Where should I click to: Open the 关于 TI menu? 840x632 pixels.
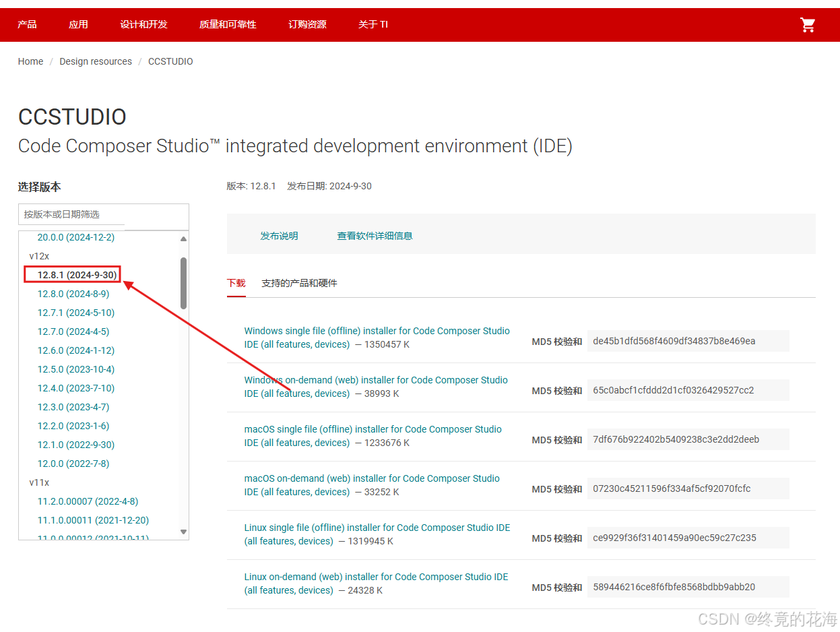pyautogui.click(x=373, y=24)
